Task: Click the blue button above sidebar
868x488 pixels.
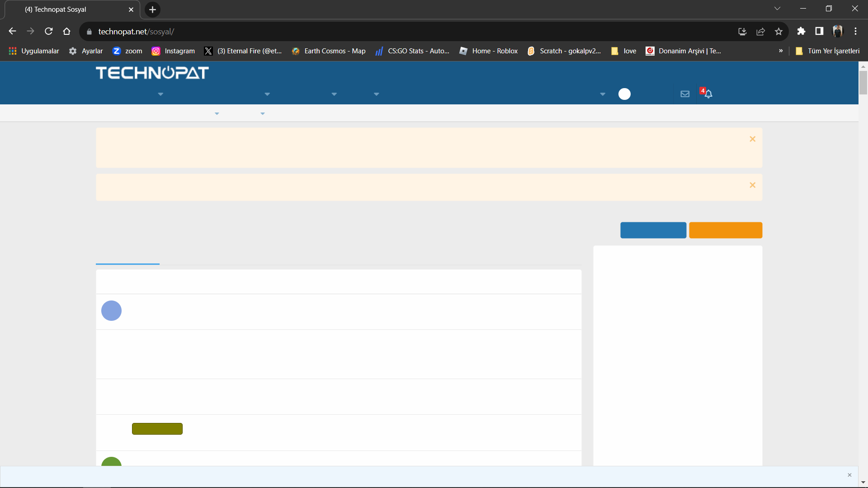Action: [x=653, y=230]
